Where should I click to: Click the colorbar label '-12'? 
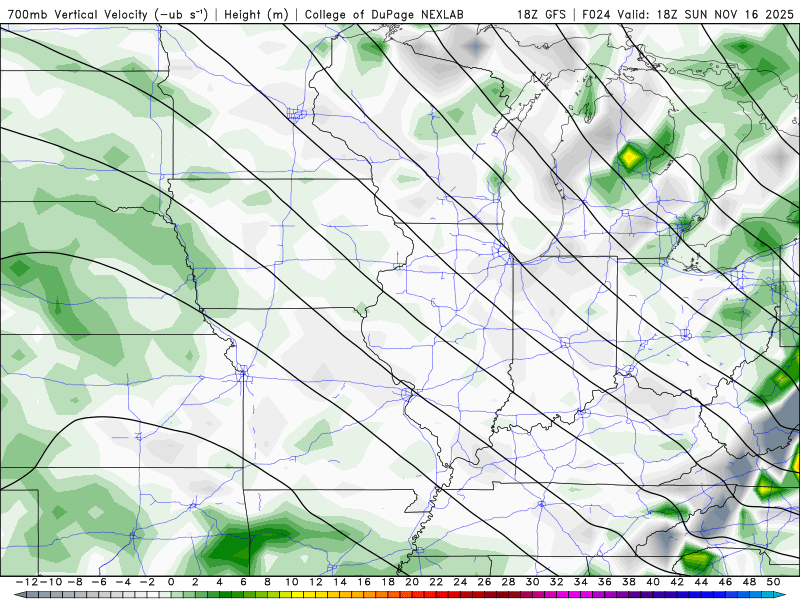[x=26, y=582]
